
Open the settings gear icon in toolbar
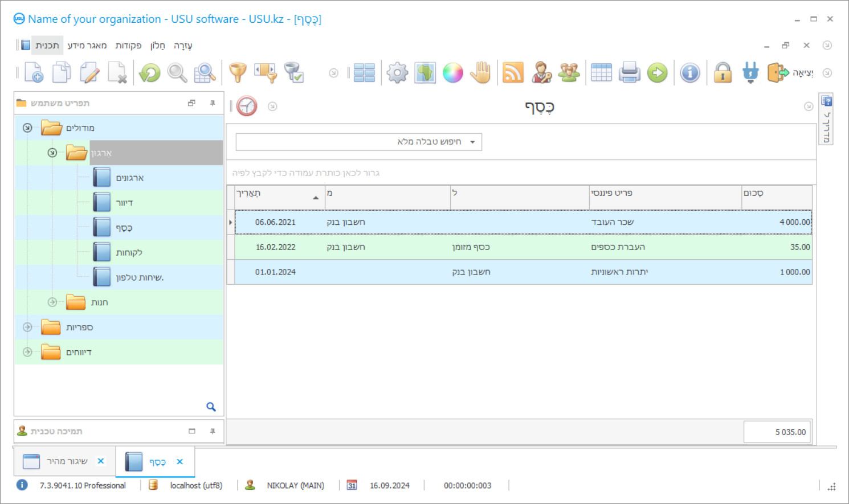click(397, 73)
